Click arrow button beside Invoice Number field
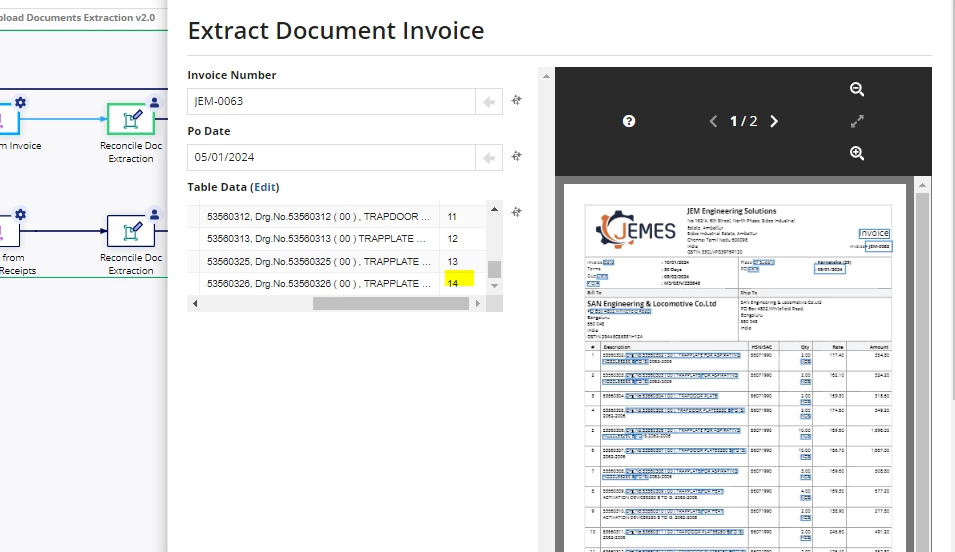This screenshot has width=955, height=552. click(489, 102)
